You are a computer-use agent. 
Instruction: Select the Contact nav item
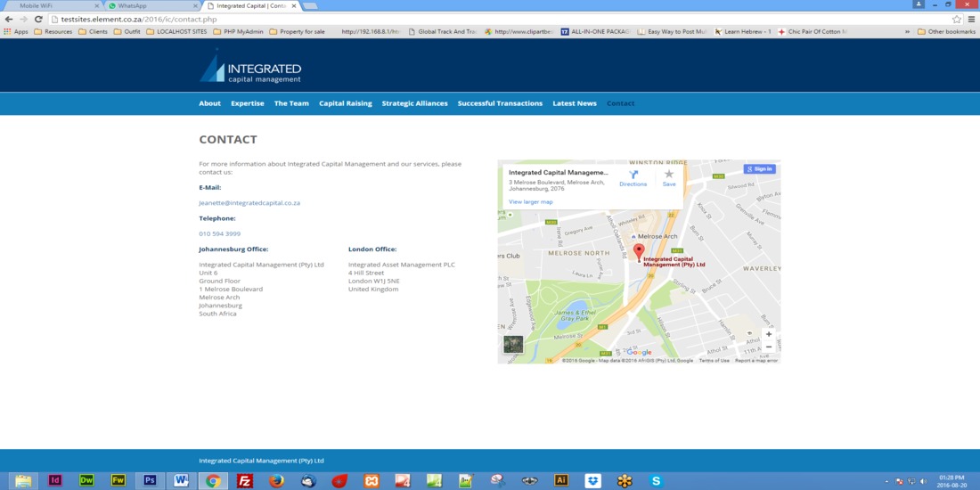(621, 103)
